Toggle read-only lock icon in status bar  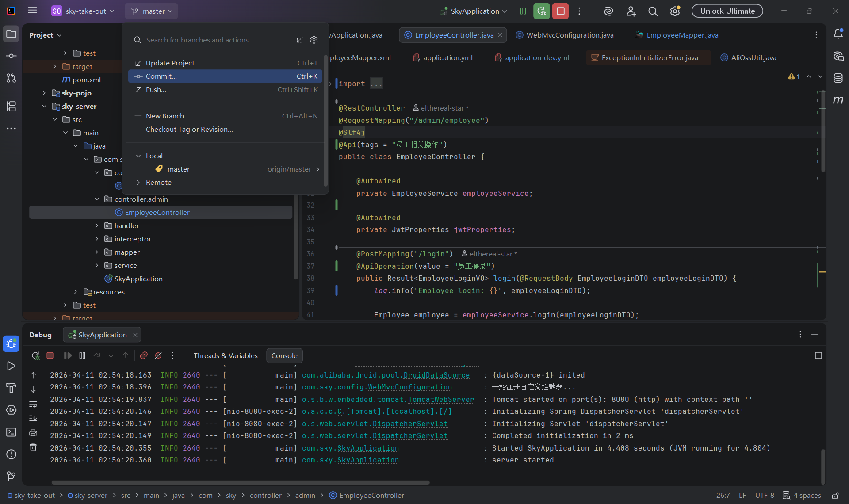click(x=835, y=496)
